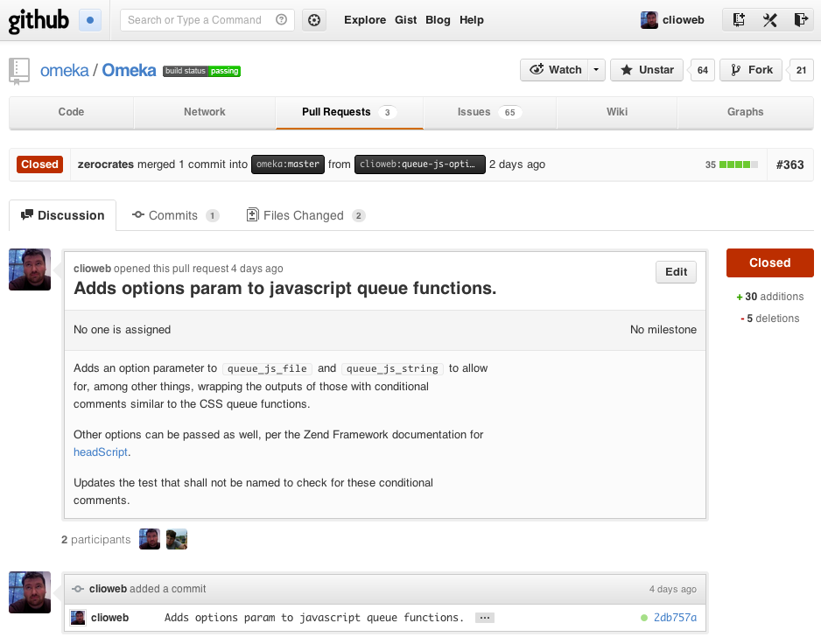Click the repository book icon
Screen dimensions: 821x644
click(x=19, y=71)
